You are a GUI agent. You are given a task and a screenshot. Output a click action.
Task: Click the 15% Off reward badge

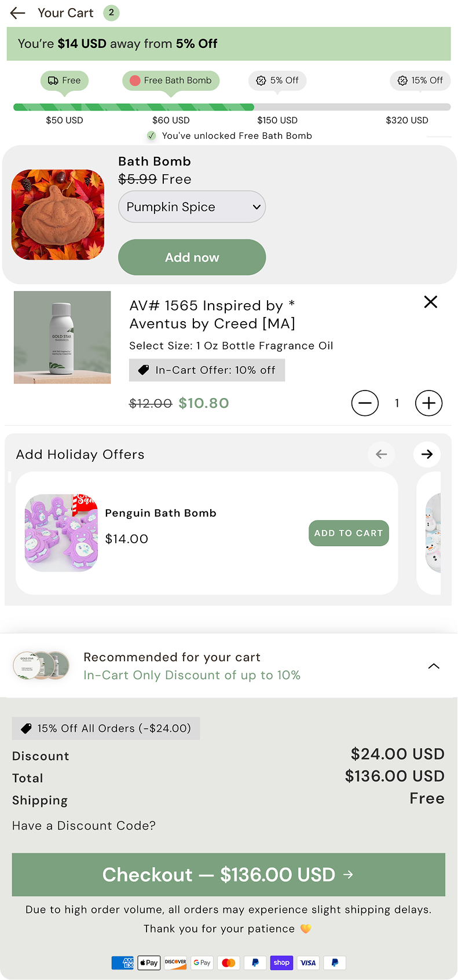420,80
